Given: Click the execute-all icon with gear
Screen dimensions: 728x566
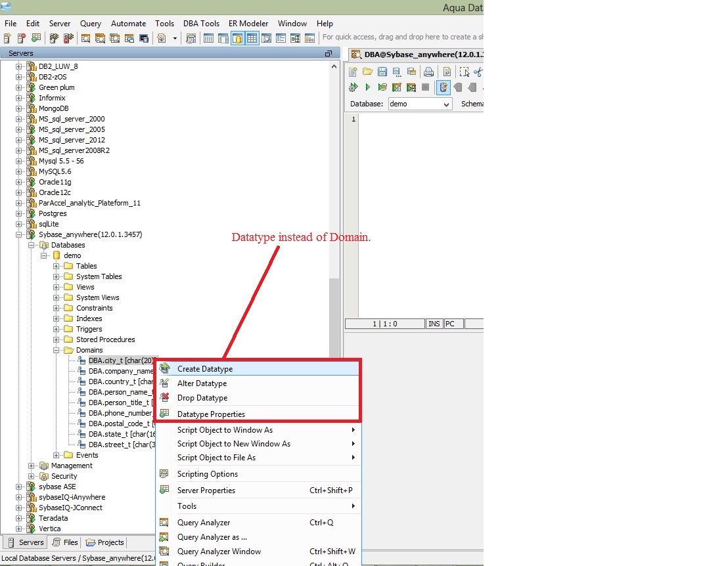Looking at the screenshot, I should (353, 87).
